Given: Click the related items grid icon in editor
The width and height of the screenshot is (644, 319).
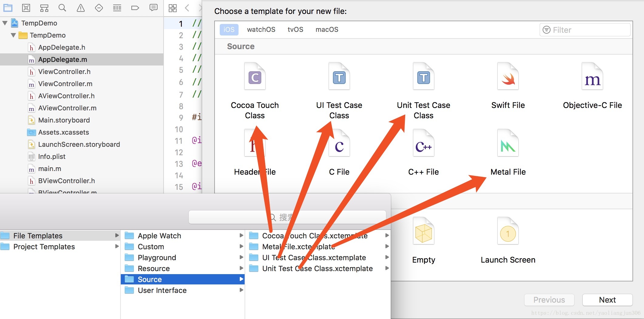Looking at the screenshot, I should pos(173,8).
